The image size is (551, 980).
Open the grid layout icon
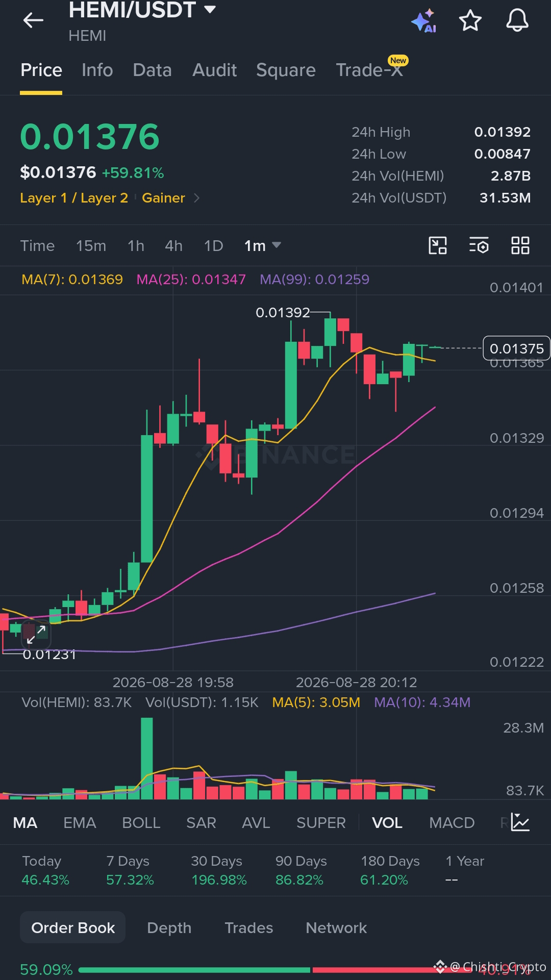tap(520, 245)
